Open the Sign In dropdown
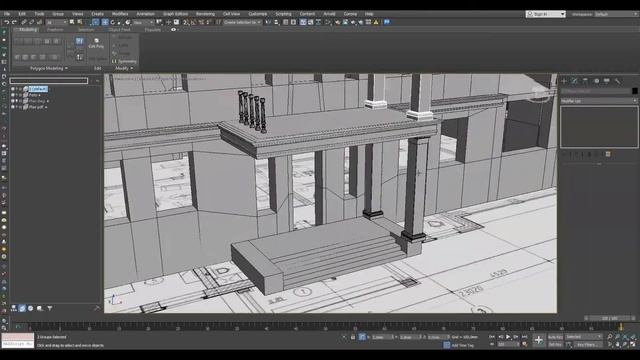 pyautogui.click(x=546, y=14)
